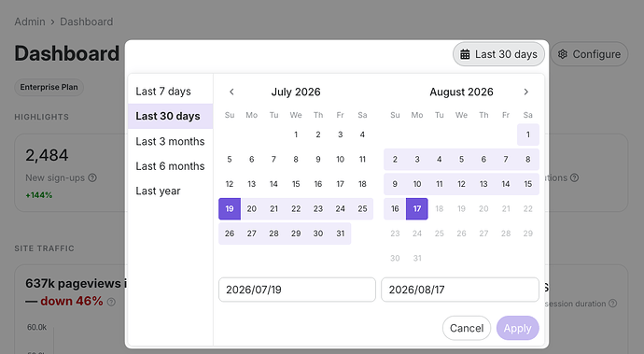Select July 12 in the calendar

click(x=230, y=184)
